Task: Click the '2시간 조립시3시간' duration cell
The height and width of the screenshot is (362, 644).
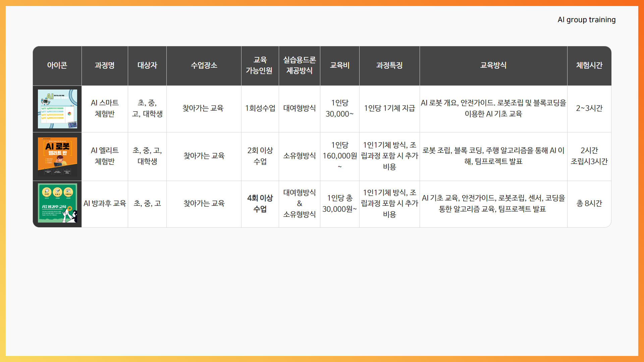Action: click(589, 156)
